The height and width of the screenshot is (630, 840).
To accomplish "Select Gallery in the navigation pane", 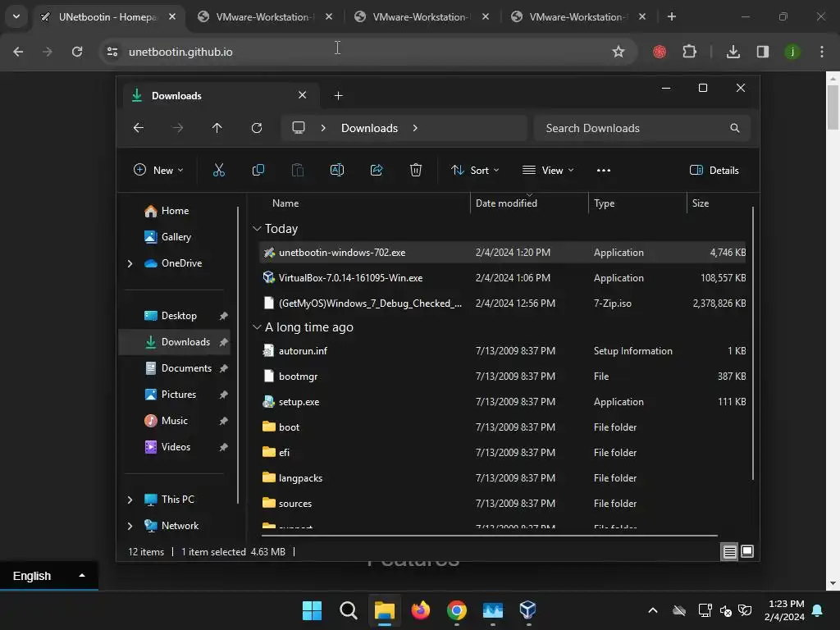I will 176,237.
